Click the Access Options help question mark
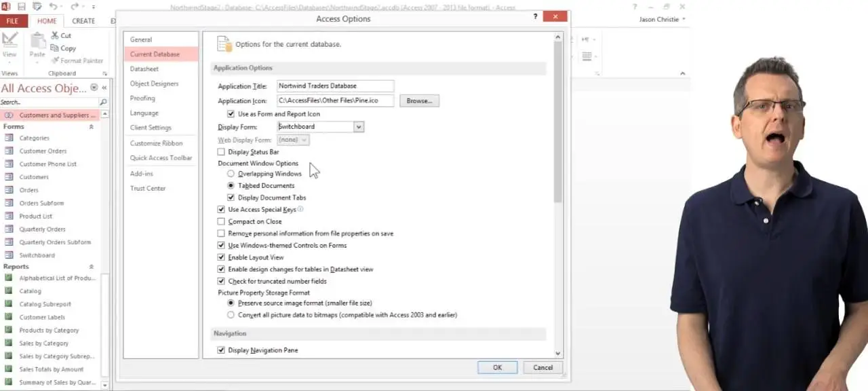Viewport: 868px width, 391px height. coord(536,16)
